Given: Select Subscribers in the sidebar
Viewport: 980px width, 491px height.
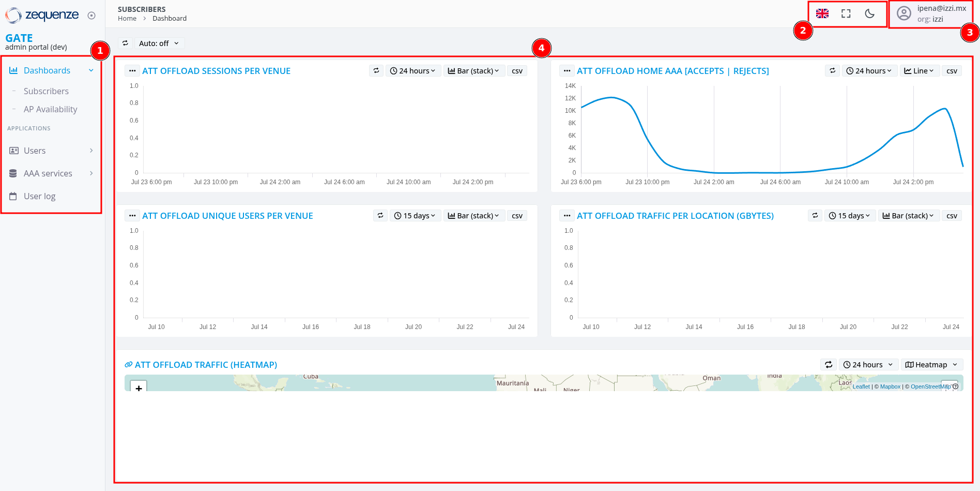Looking at the screenshot, I should pos(46,91).
